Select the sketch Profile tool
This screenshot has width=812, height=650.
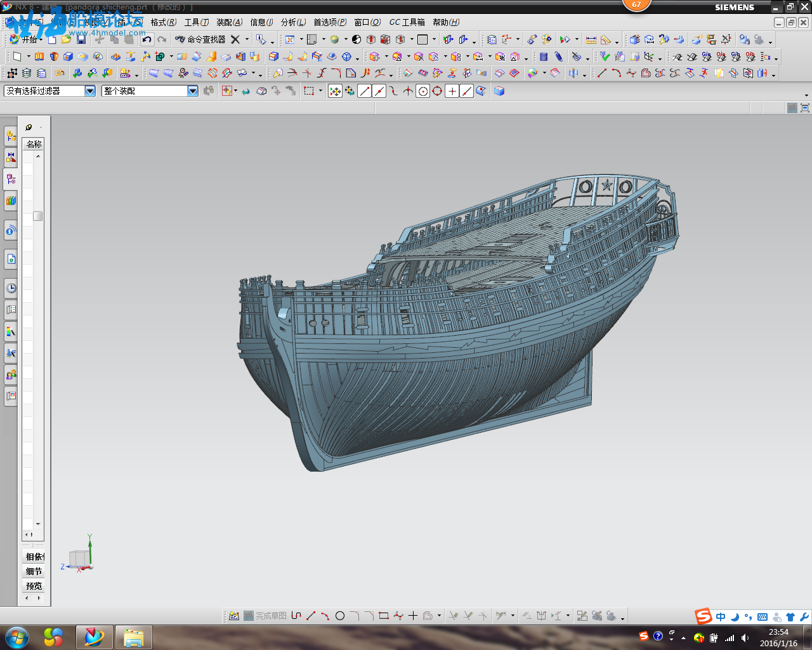coord(296,616)
